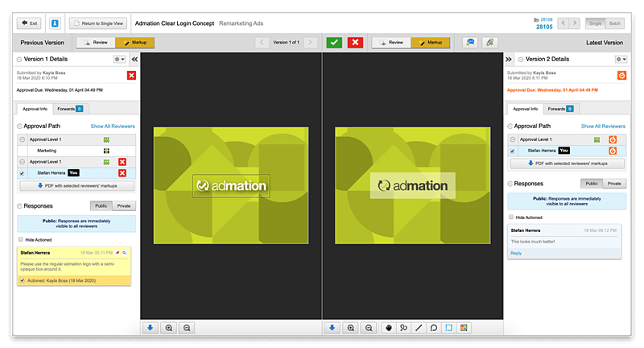
Task: Click the red reject X button
Action: (355, 43)
